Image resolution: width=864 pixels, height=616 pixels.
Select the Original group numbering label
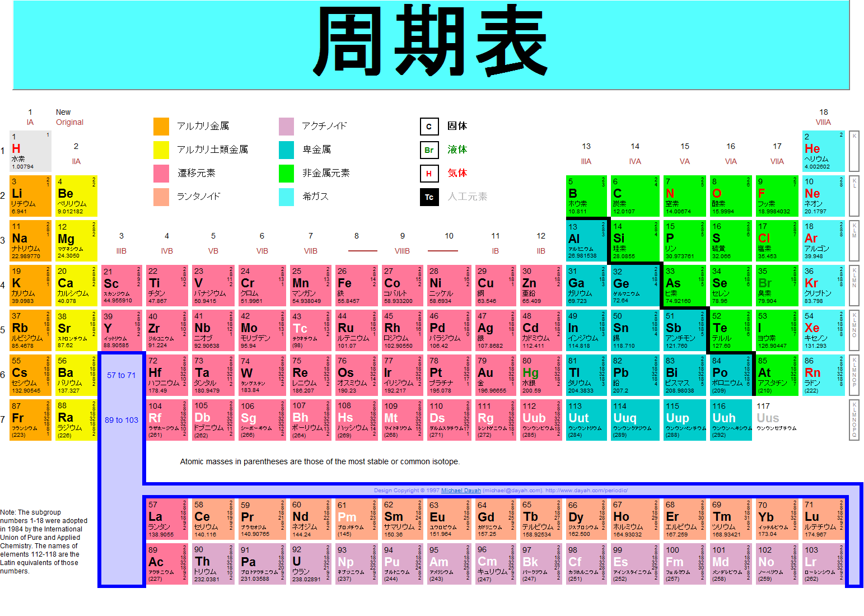coord(69,122)
